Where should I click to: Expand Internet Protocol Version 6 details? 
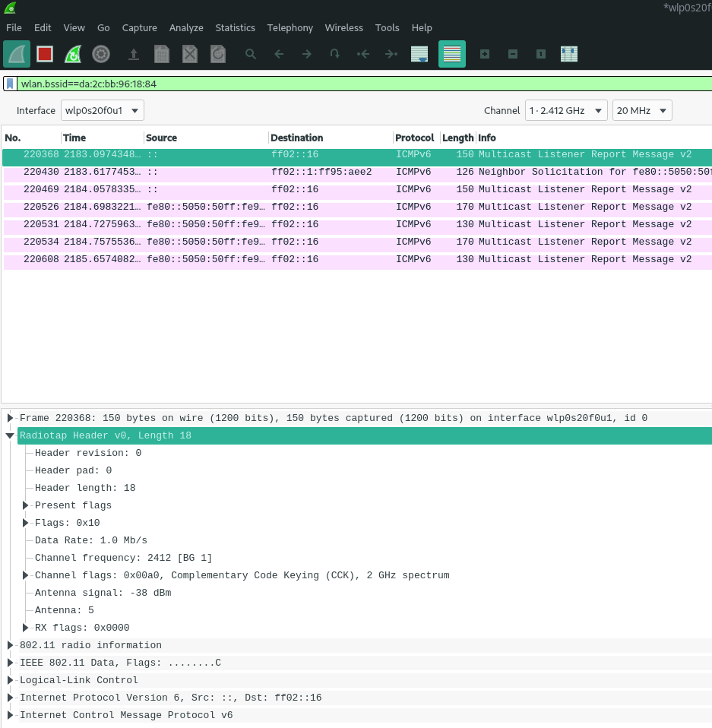[10, 697]
